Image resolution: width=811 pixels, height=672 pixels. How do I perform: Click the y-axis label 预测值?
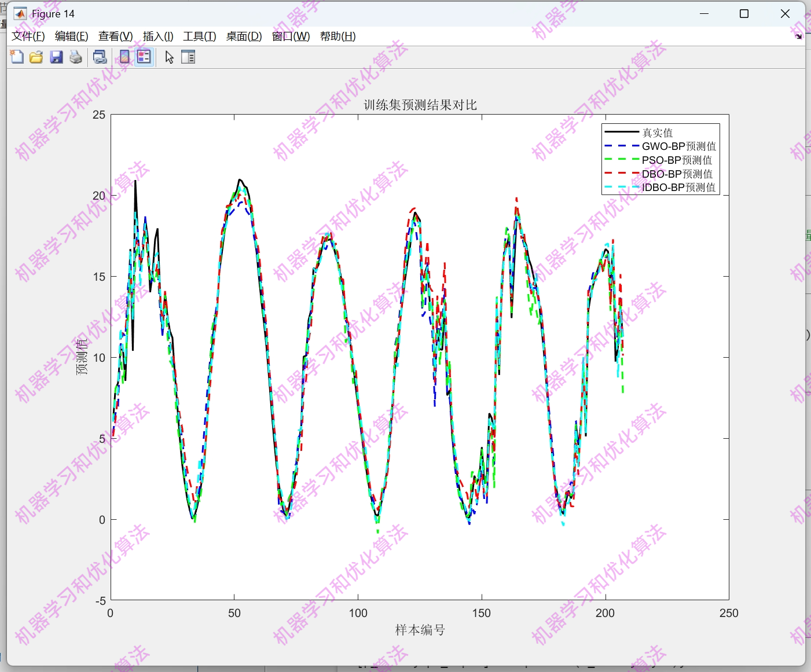click(x=82, y=357)
